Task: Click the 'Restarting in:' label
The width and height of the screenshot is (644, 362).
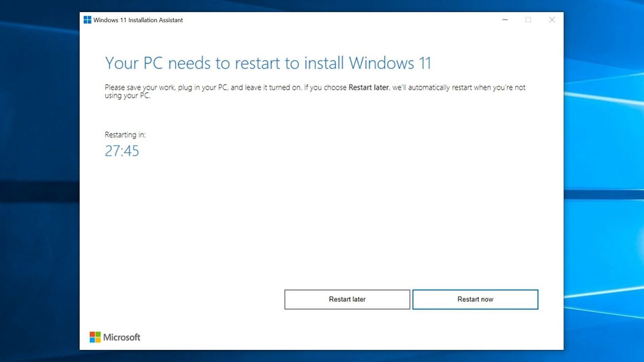Action: [124, 135]
